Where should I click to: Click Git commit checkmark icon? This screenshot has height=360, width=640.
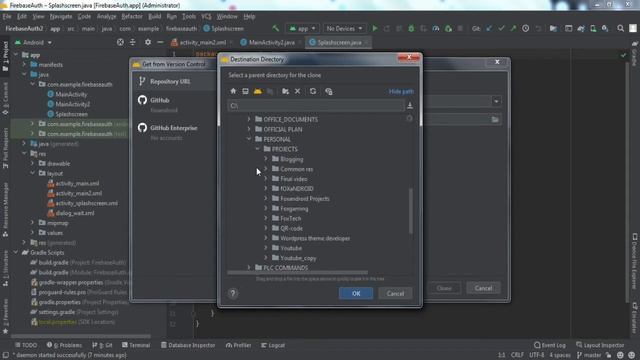501,29
